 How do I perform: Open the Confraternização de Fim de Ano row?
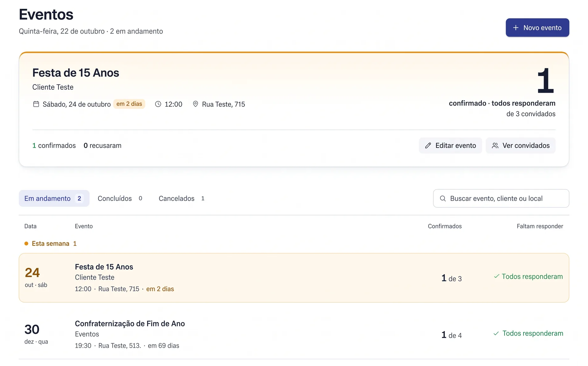pyautogui.click(x=294, y=334)
